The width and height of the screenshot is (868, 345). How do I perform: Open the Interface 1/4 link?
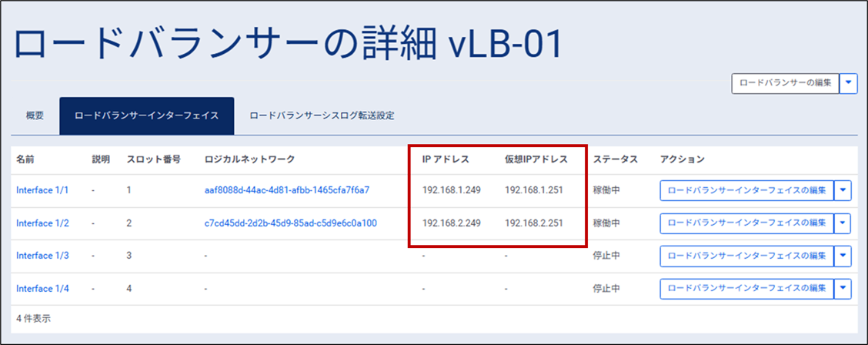[42, 288]
